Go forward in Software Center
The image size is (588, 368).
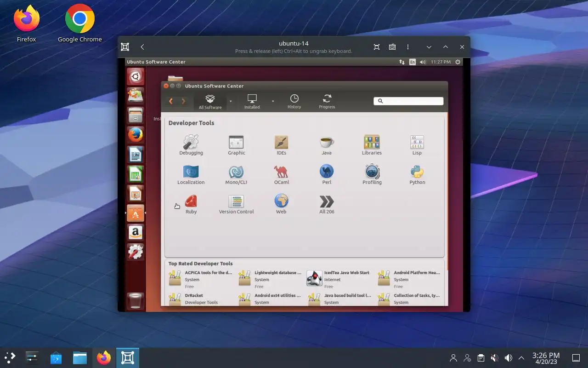pos(183,101)
